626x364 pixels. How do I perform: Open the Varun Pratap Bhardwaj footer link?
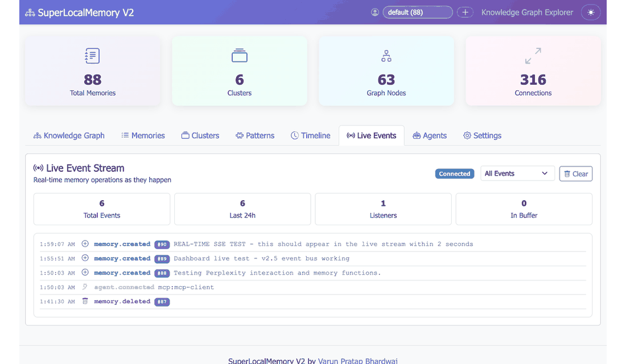359,361
